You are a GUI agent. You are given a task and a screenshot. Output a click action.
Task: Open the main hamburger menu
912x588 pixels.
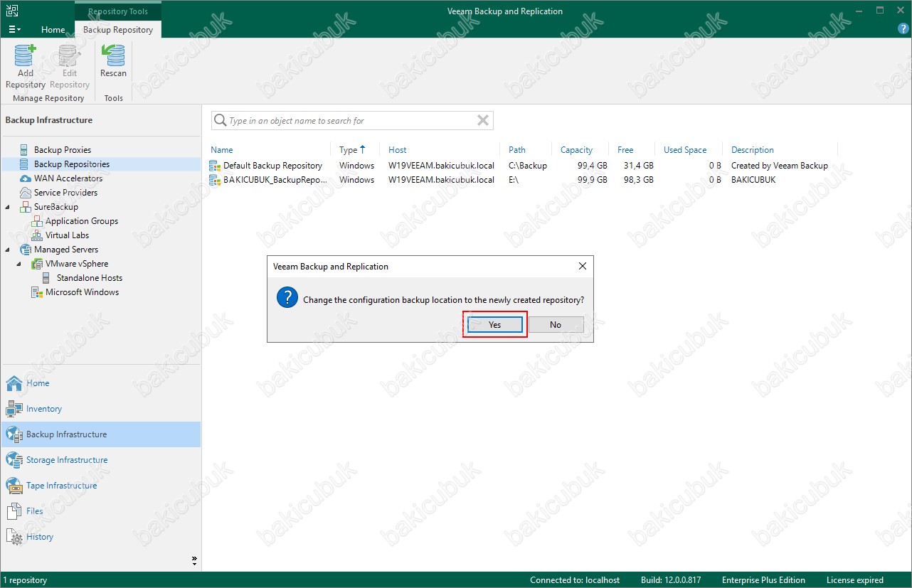click(x=14, y=29)
